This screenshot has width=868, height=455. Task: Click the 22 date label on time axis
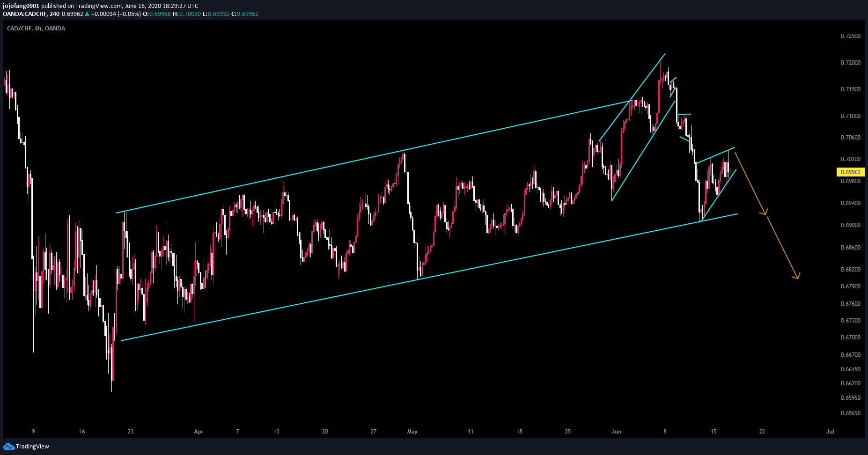(x=762, y=432)
